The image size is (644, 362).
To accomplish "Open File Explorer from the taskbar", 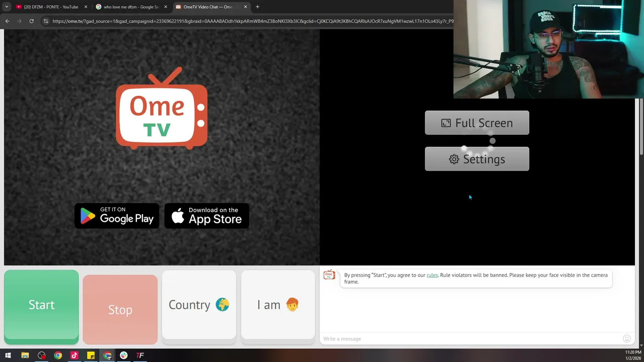I will pyautogui.click(x=25, y=355).
